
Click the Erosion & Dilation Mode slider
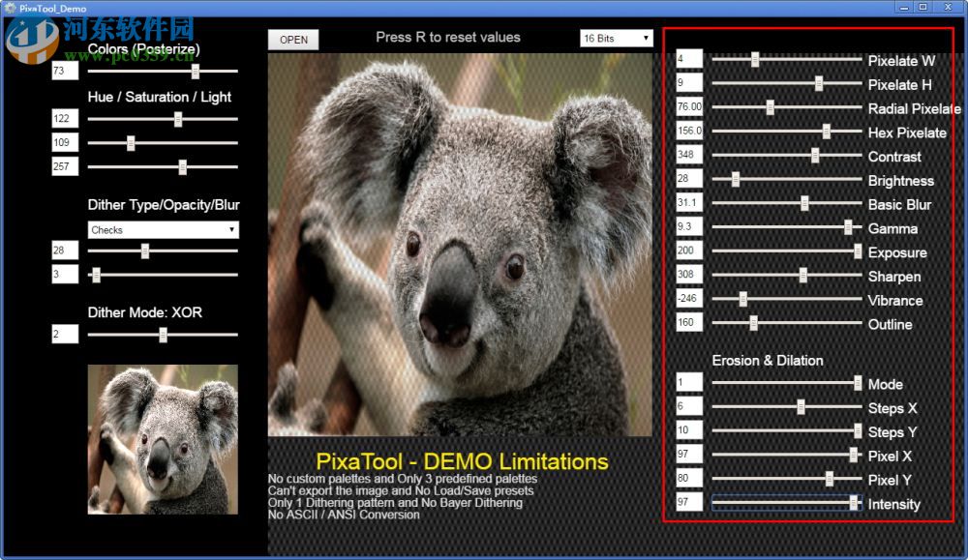click(856, 383)
